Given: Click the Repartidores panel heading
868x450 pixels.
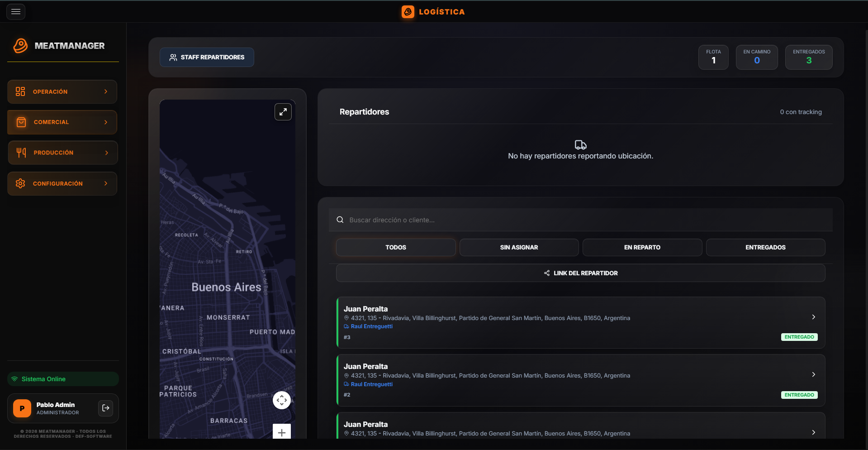Looking at the screenshot, I should 364,112.
